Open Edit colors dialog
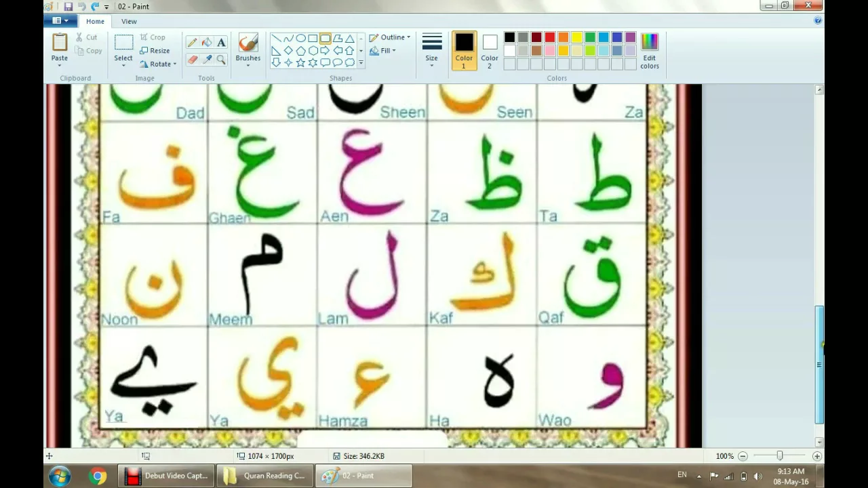Viewport: 868px width, 488px height. [x=650, y=50]
